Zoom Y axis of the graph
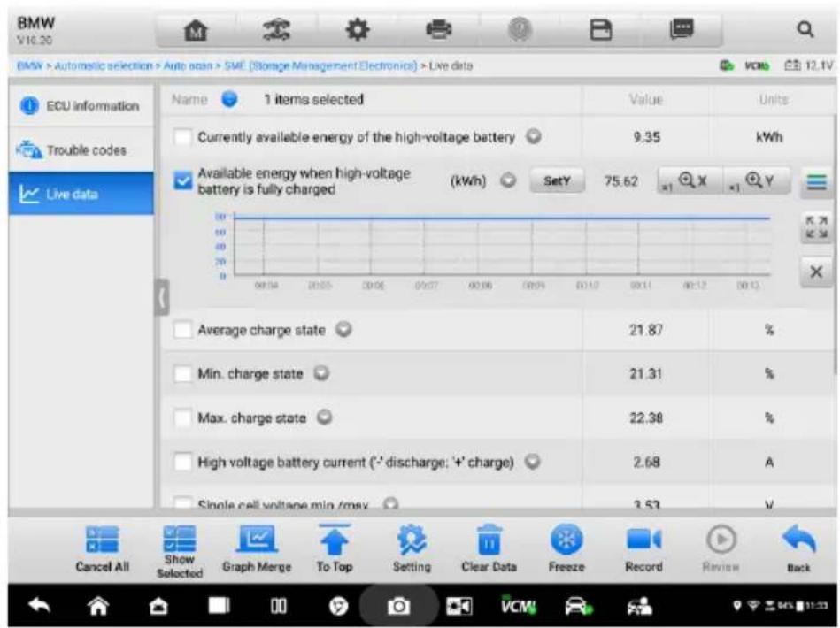 point(757,181)
